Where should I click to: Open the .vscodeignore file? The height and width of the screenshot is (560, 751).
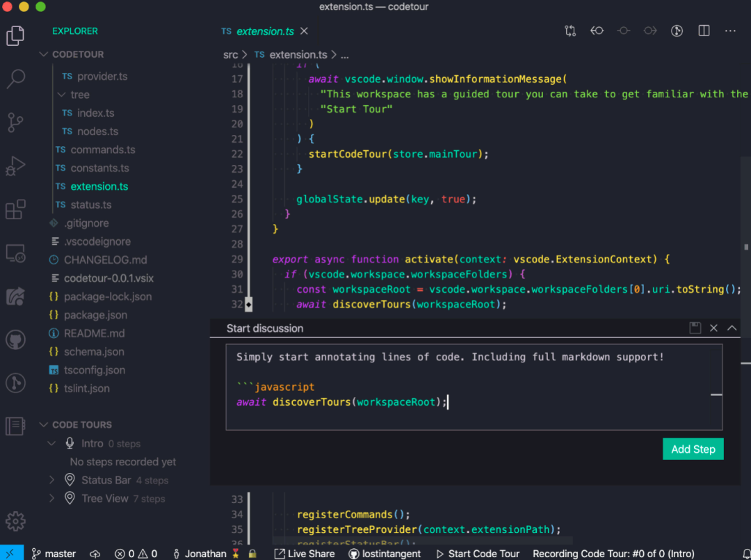[x=97, y=241]
